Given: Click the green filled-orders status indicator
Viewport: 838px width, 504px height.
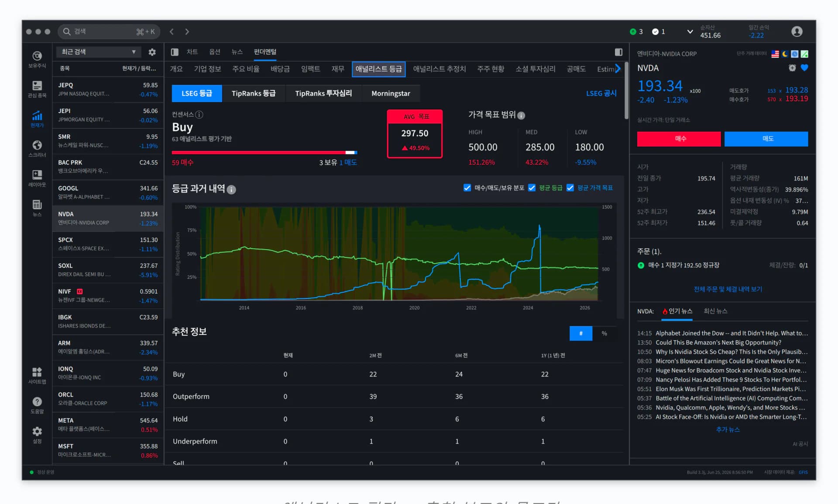Looking at the screenshot, I should coord(633,31).
